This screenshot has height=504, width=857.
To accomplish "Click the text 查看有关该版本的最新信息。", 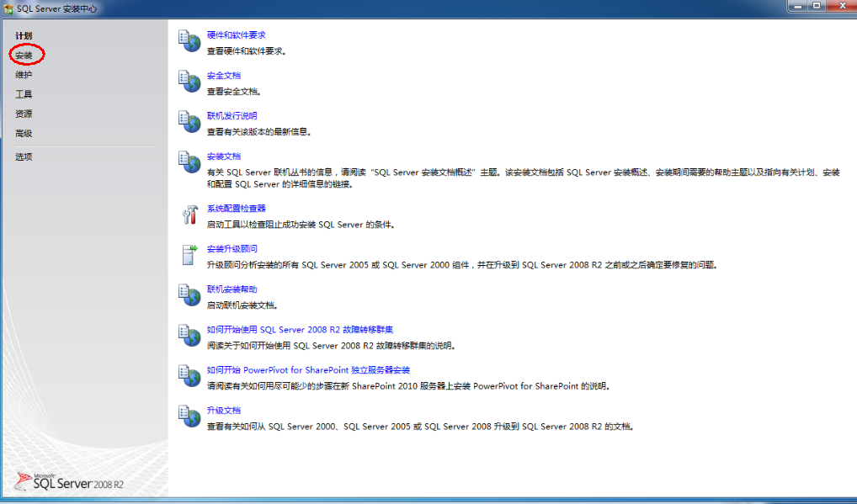I will tap(259, 132).
